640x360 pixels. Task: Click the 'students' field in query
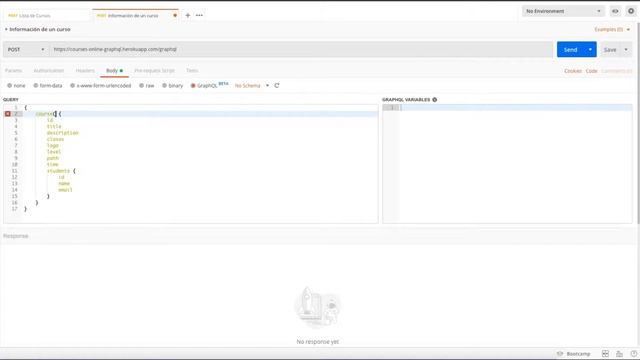click(58, 171)
